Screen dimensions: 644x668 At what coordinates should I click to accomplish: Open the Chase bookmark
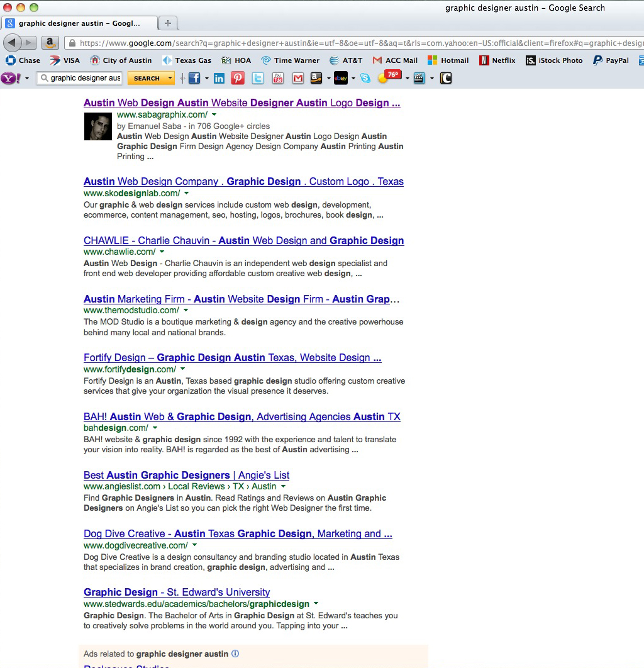(23, 60)
